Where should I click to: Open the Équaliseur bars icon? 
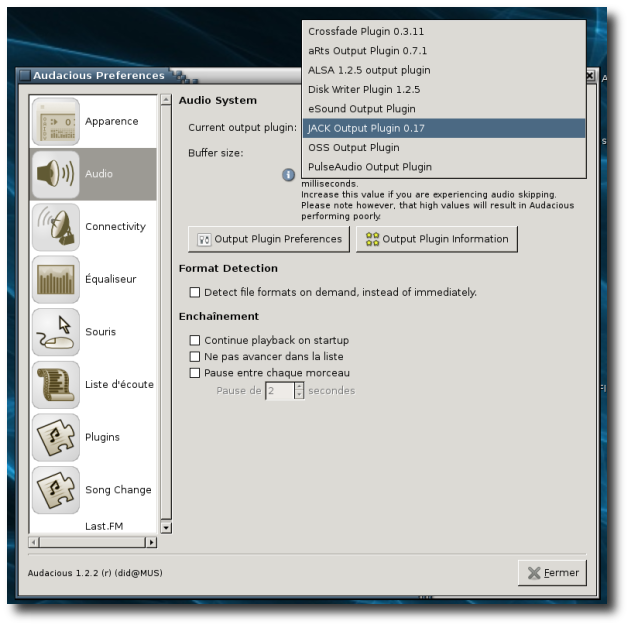click(x=56, y=279)
